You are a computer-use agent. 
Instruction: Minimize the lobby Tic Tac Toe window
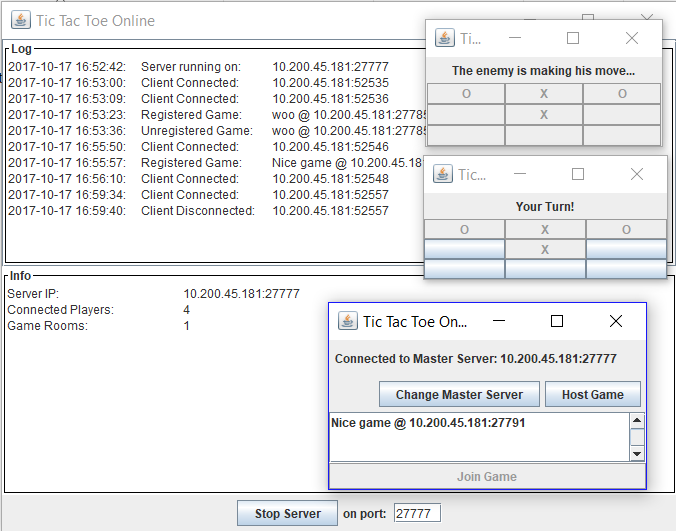[499, 321]
